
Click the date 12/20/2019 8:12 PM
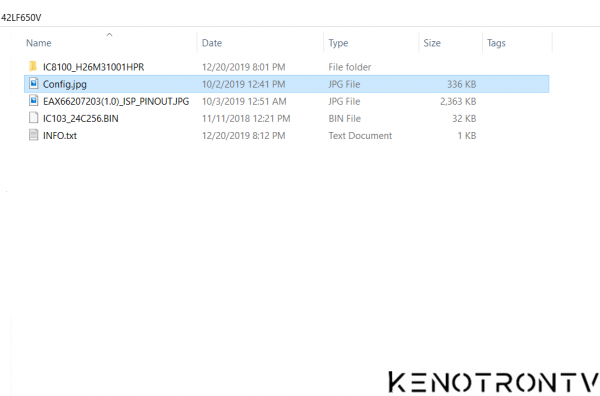pos(243,135)
